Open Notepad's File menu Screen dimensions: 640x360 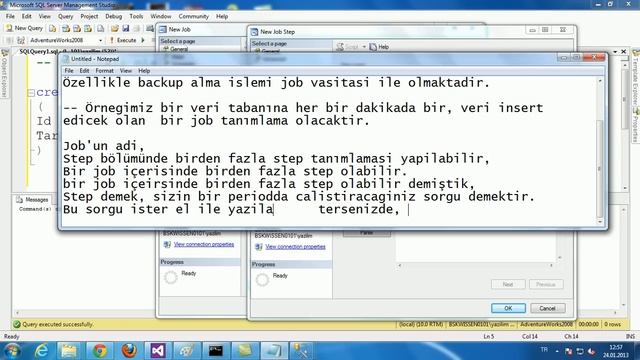(x=69, y=71)
